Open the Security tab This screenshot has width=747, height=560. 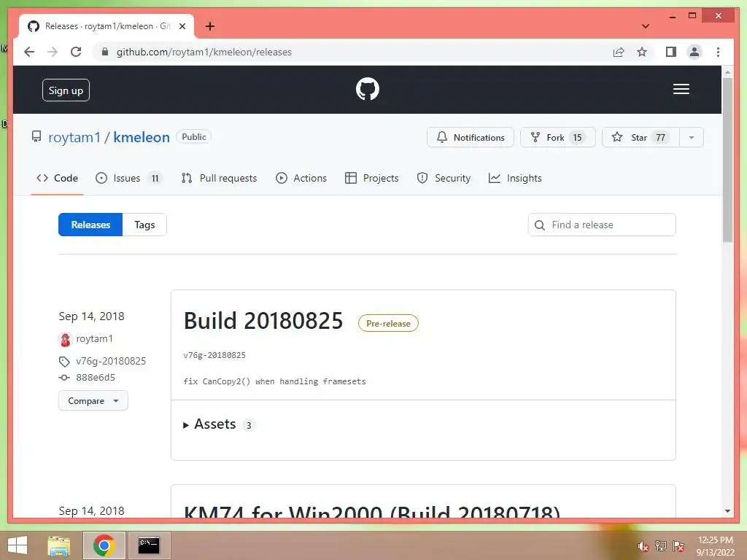click(444, 178)
